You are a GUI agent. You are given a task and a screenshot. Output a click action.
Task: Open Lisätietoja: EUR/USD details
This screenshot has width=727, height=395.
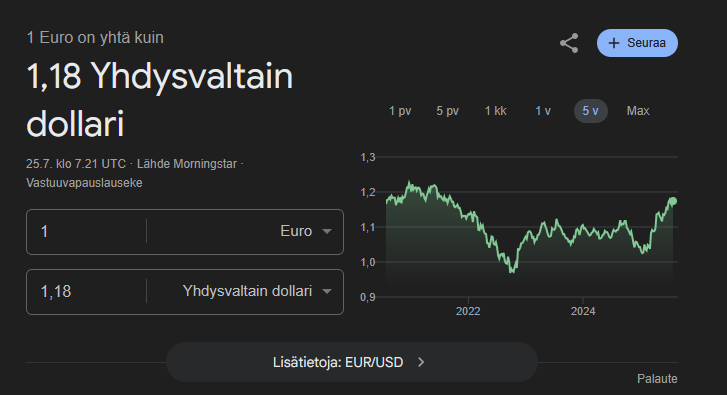352,362
